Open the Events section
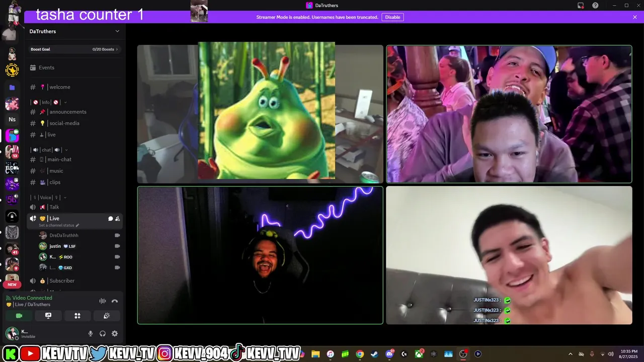Image resolution: width=644 pixels, height=362 pixels. click(x=74, y=67)
